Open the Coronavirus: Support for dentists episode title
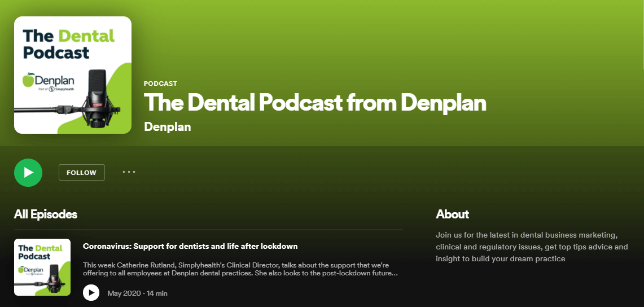 [190, 246]
